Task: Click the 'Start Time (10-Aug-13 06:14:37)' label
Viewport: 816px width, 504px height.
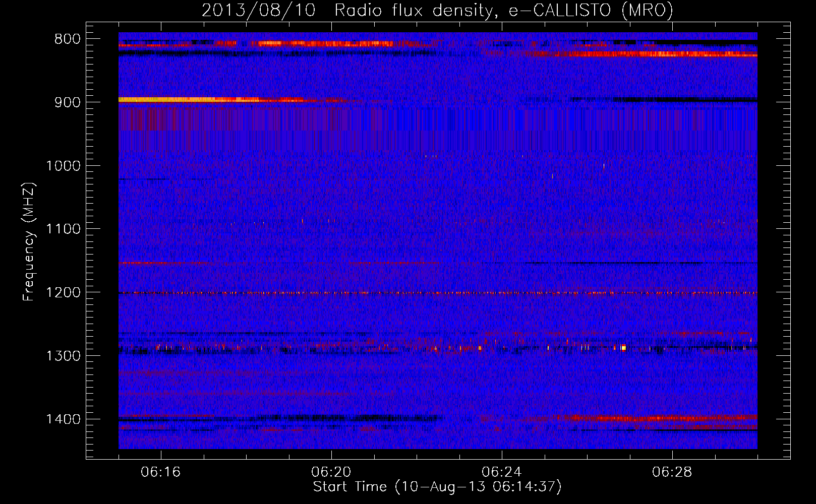Action: (x=437, y=487)
